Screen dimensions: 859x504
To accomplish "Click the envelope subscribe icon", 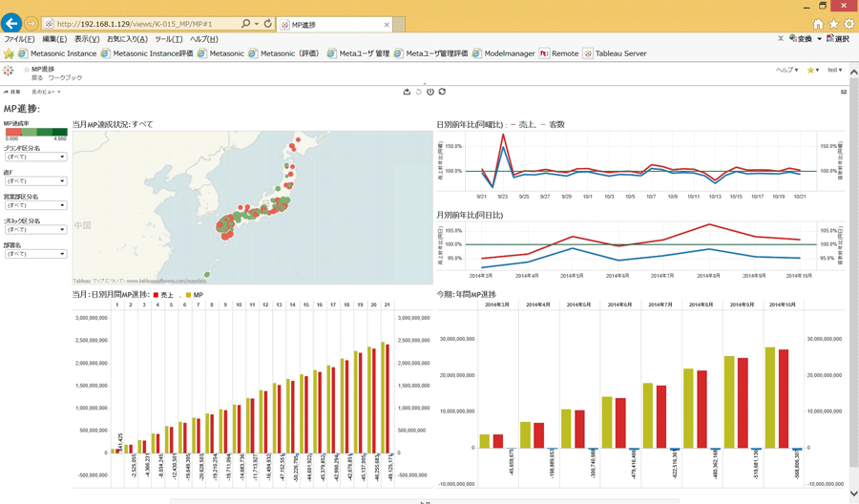I will point(843,93).
